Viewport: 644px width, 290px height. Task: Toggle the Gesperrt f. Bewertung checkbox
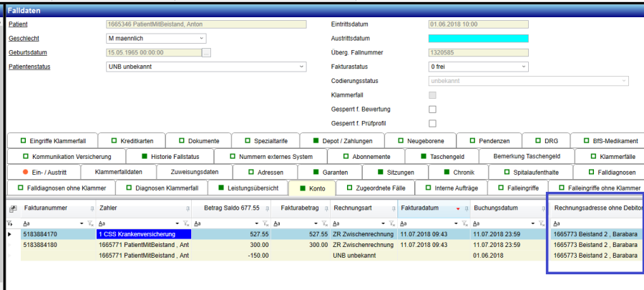point(432,109)
